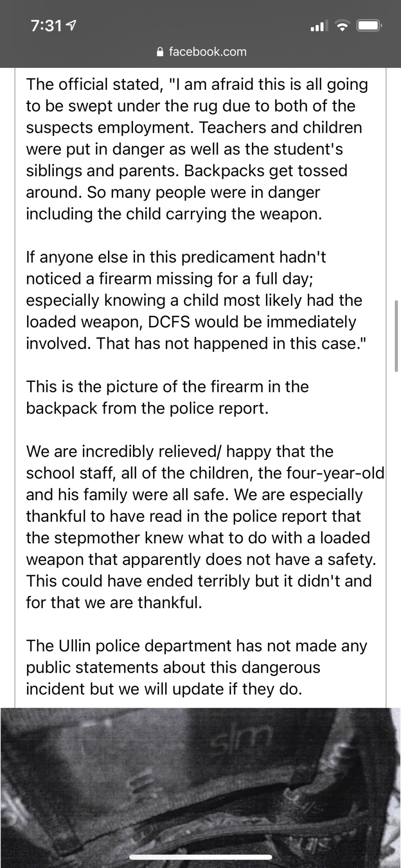Tap the padlock icon beside facebook.com
This screenshot has width=401, height=868.
(x=160, y=52)
